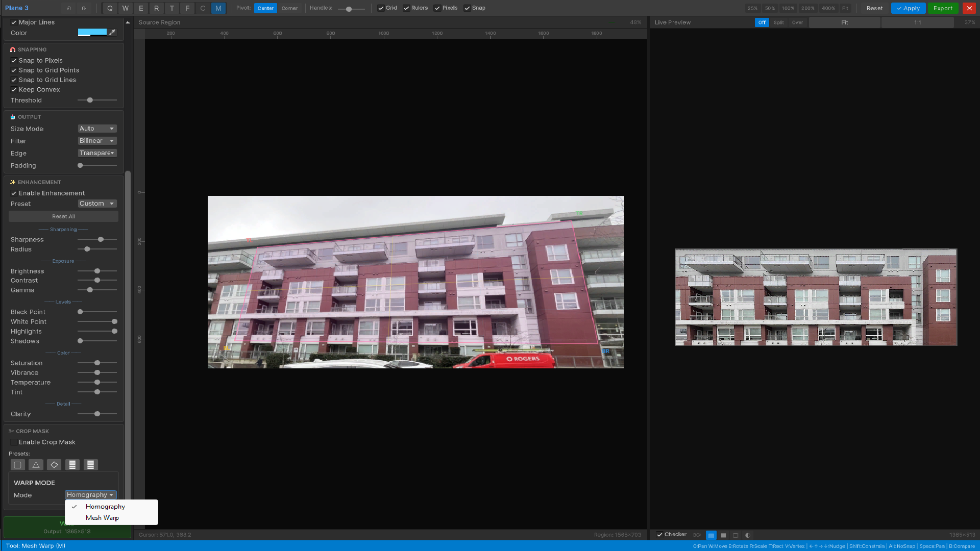Click the Reset All enhancement button
The image size is (980, 551).
coord(63,216)
